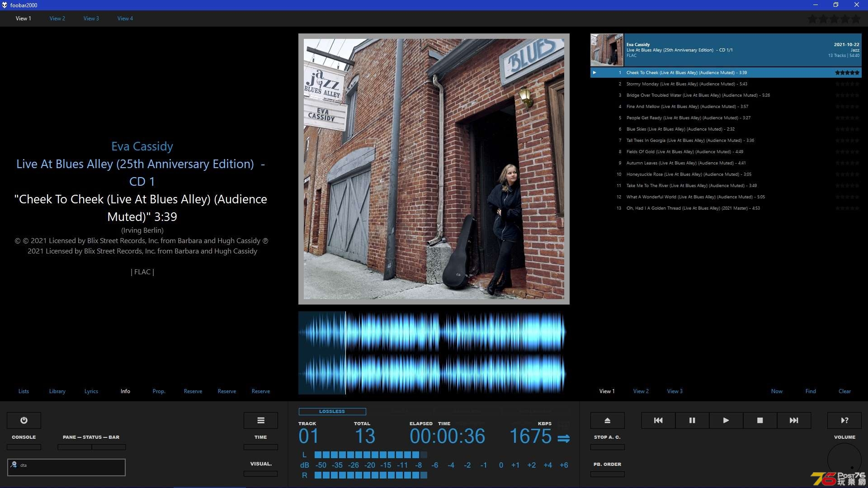Select track 2 Stormy Monday
The width and height of the screenshot is (868, 488).
726,84
